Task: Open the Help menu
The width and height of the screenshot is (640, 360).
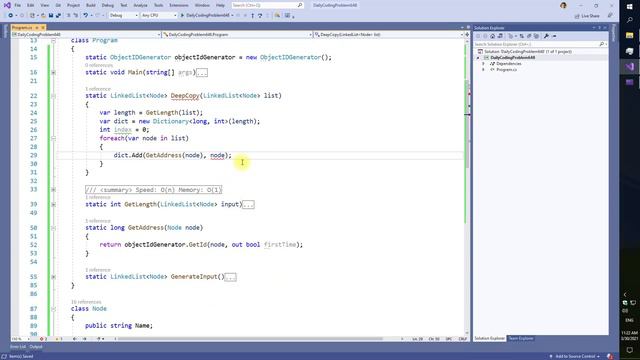Action: point(220,5)
